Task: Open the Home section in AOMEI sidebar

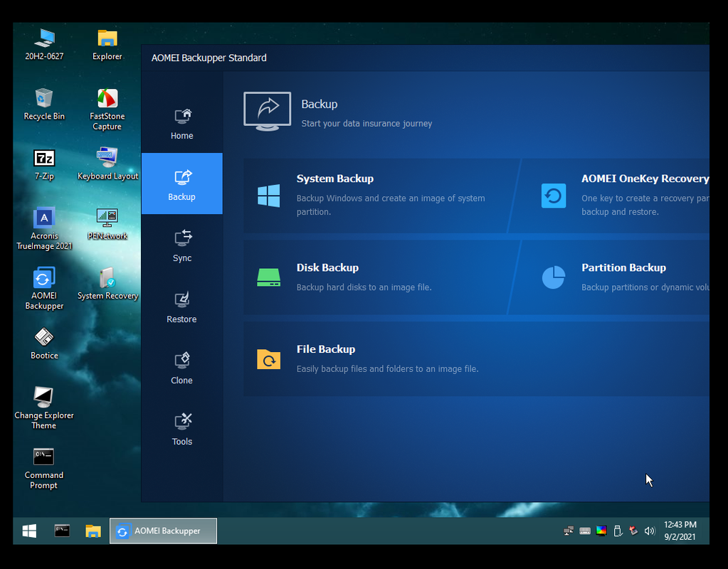Action: (x=181, y=123)
